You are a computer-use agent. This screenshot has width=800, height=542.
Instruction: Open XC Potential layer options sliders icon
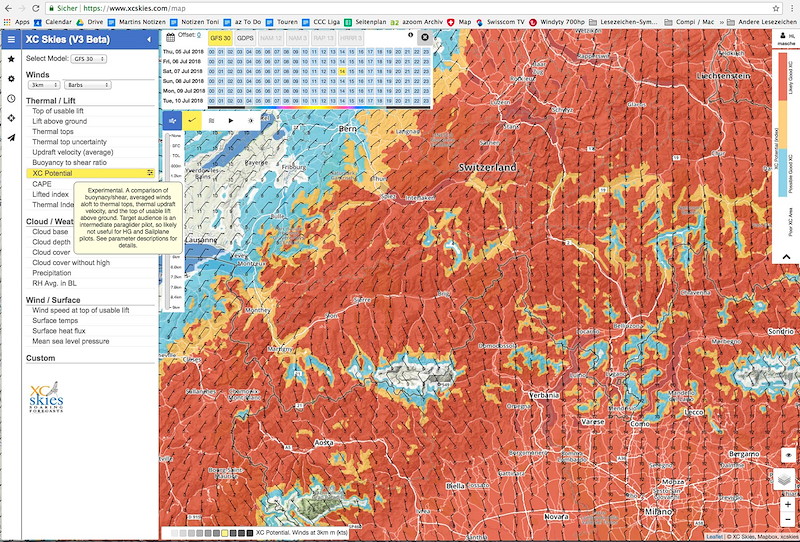(150, 173)
